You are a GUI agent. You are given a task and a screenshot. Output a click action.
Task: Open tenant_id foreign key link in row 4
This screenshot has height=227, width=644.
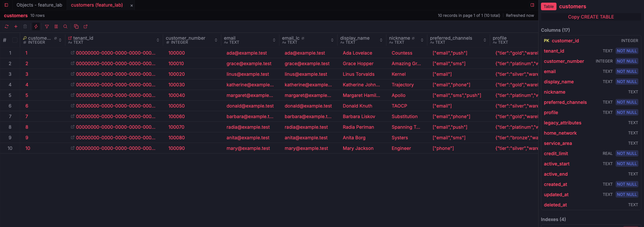(72, 85)
